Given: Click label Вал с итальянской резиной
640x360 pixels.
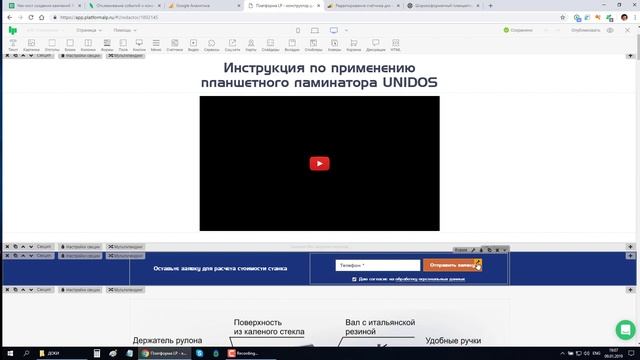Looking at the screenshot, I should pos(380,327).
